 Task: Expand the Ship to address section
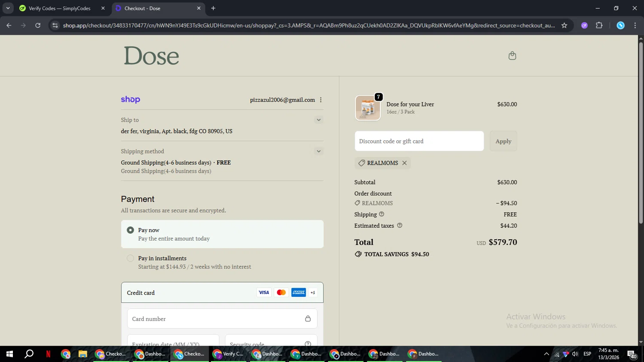[318, 120]
